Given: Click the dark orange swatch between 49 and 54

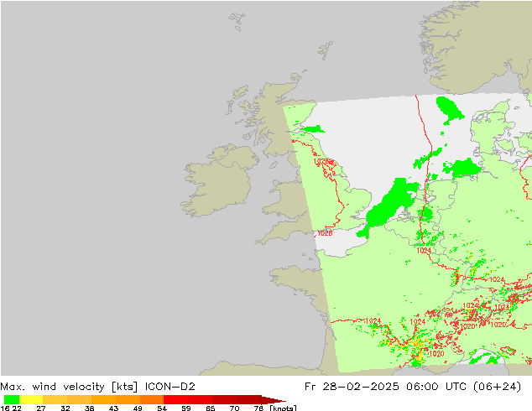Looking at the screenshot, I should tap(152, 399).
